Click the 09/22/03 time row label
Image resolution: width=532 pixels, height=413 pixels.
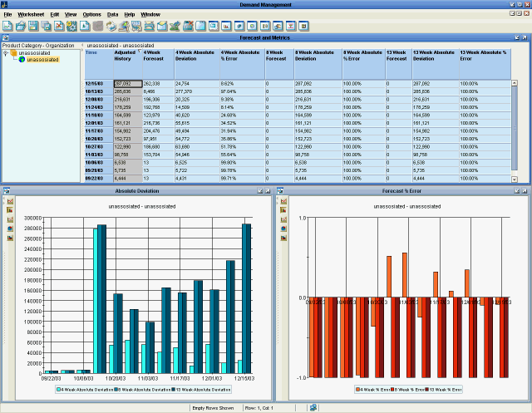pos(99,179)
